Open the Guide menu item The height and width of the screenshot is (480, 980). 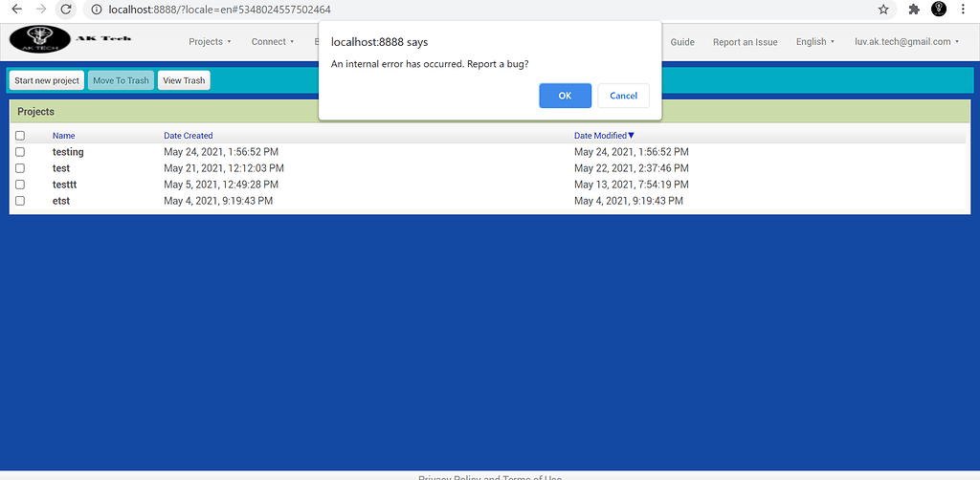click(682, 42)
